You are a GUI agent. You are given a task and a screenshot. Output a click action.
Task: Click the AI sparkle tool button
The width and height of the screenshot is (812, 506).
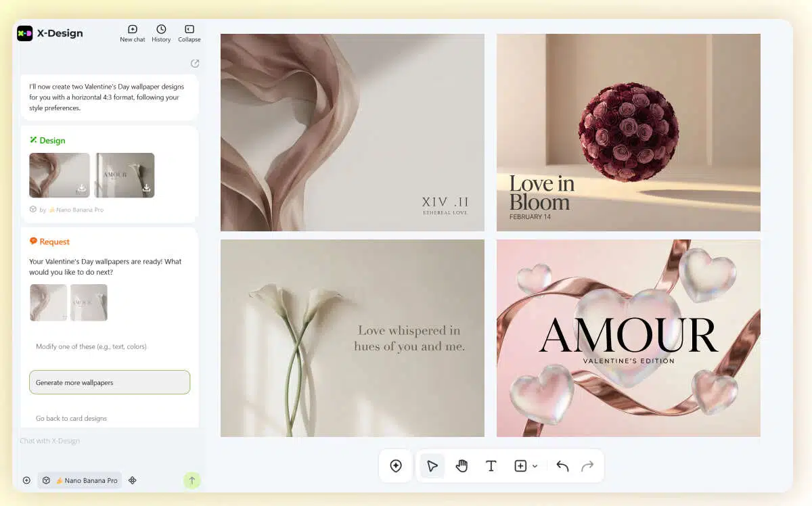point(396,465)
